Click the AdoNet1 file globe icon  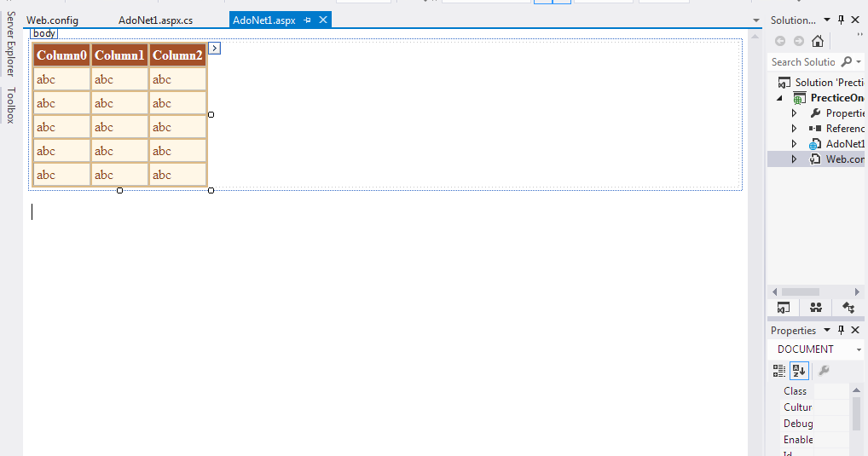(815, 144)
